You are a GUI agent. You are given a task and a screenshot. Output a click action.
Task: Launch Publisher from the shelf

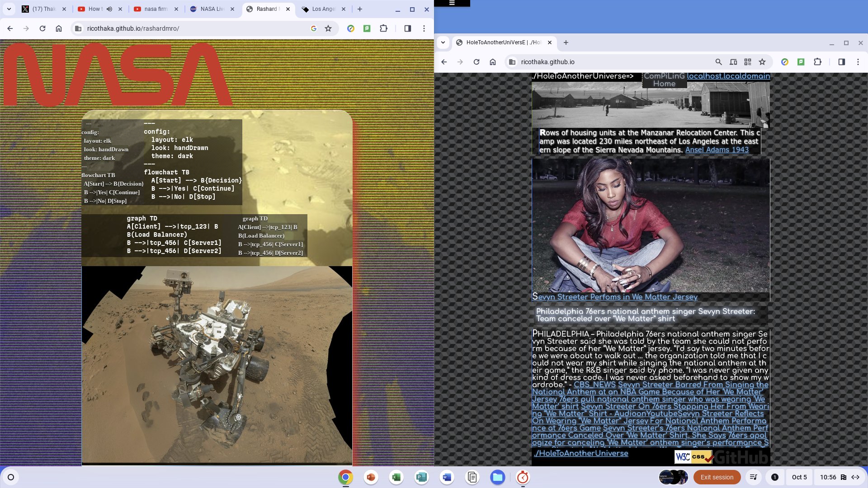click(421, 477)
